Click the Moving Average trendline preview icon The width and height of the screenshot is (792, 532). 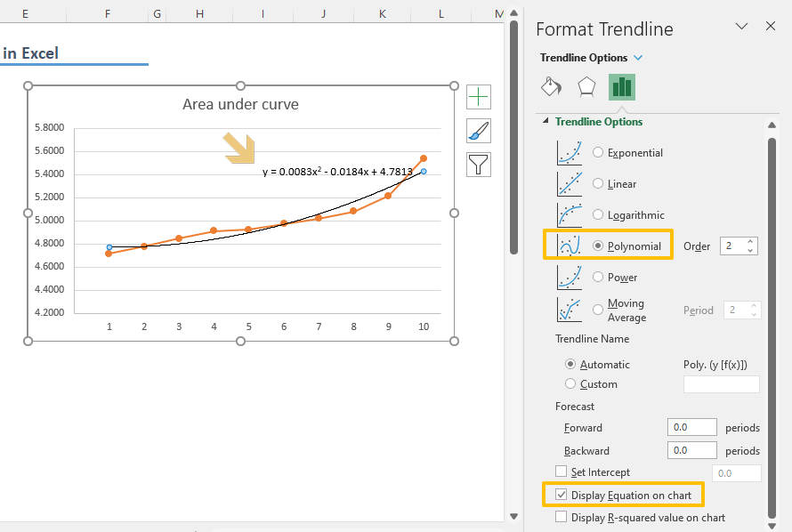[x=570, y=307]
